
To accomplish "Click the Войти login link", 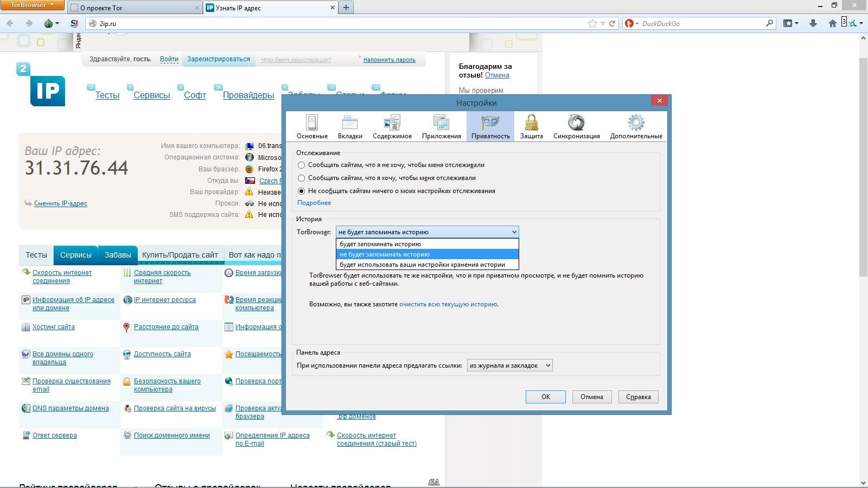I will pos(169,59).
